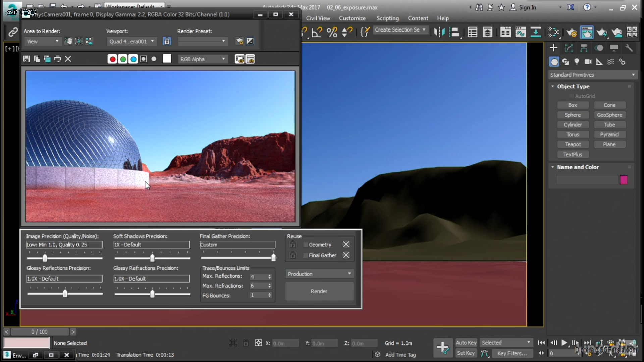Click the Mirror tool icon

tap(439, 32)
